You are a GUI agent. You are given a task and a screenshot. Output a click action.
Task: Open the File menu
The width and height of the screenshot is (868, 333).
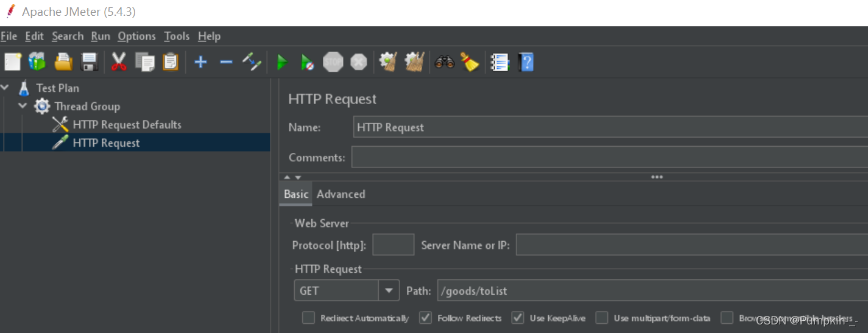[x=9, y=37]
